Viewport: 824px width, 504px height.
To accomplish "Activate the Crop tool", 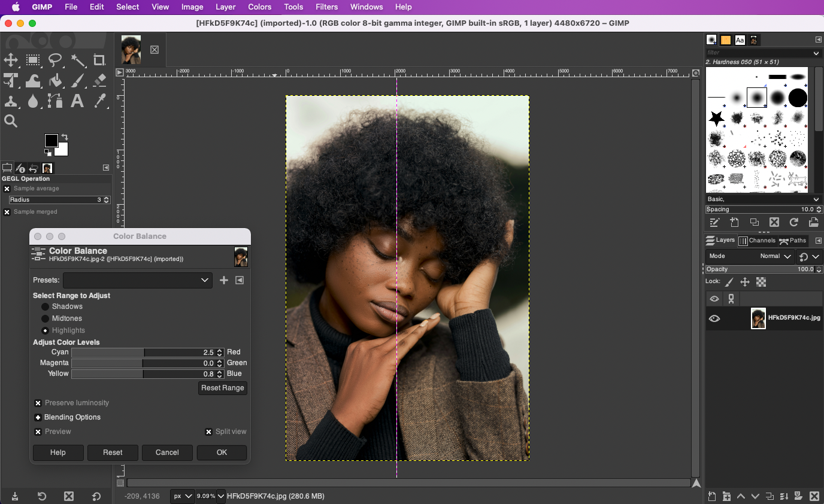I will pos(99,60).
